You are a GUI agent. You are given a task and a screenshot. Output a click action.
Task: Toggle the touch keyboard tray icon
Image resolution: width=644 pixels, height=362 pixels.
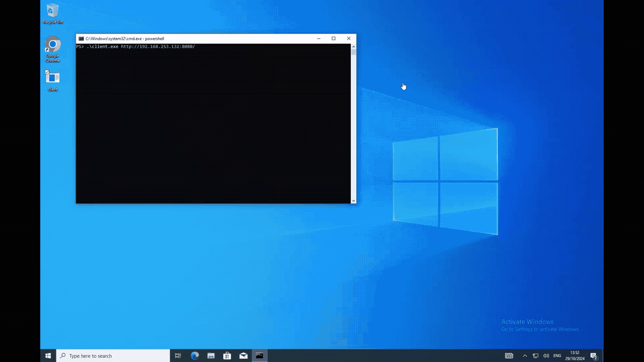point(509,355)
